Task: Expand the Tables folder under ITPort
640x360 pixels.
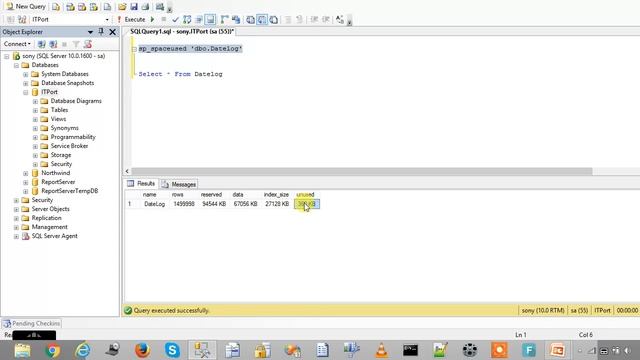Action: 35,110
